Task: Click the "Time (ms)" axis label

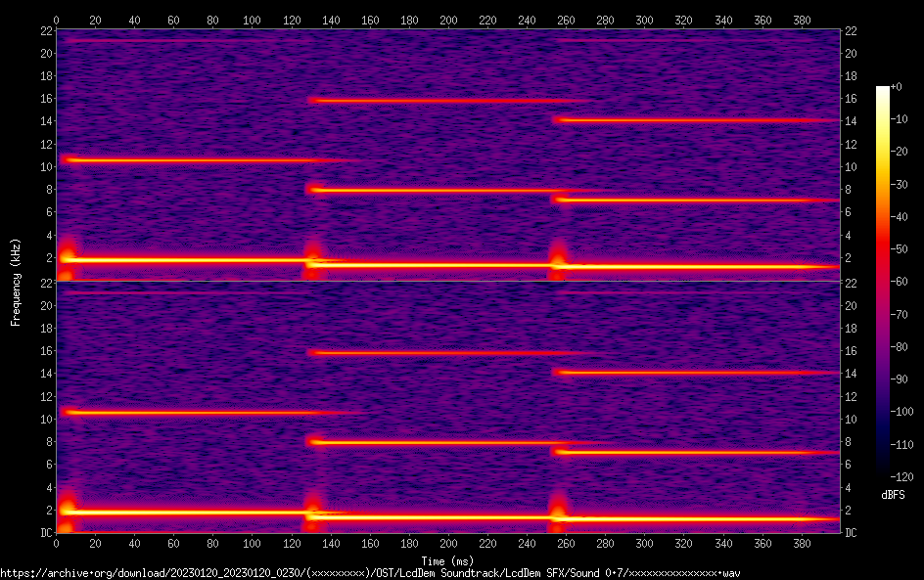Action: point(447,560)
